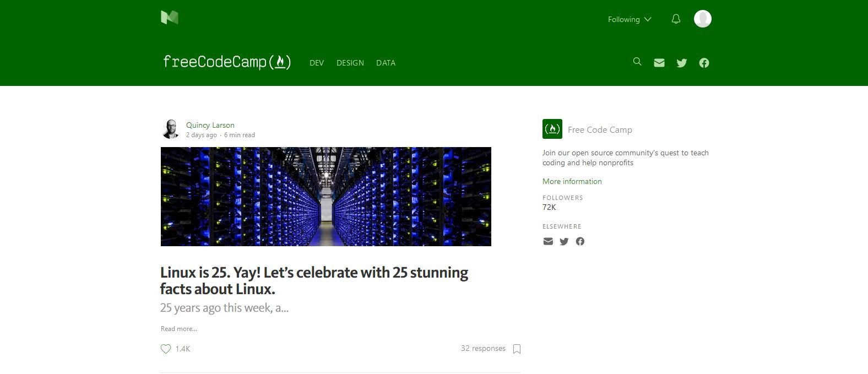Open the Medium logo home link
868x374 pixels.
pyautogui.click(x=170, y=18)
